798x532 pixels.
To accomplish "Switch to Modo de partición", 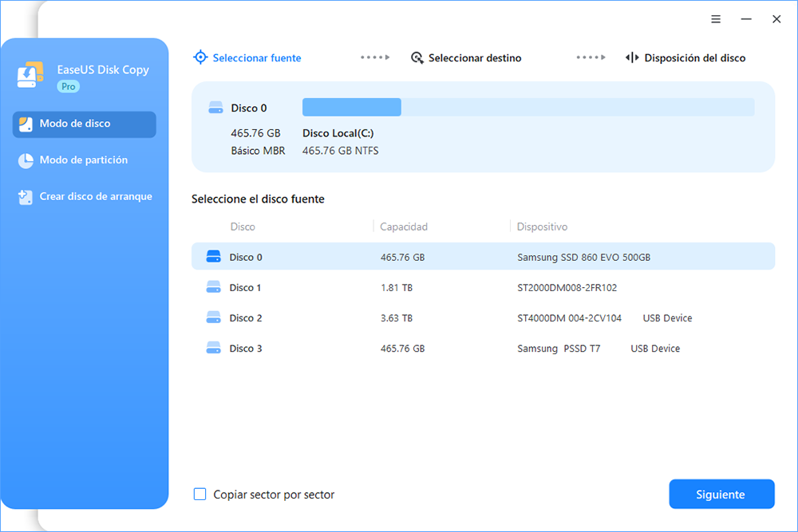I will (x=85, y=161).
